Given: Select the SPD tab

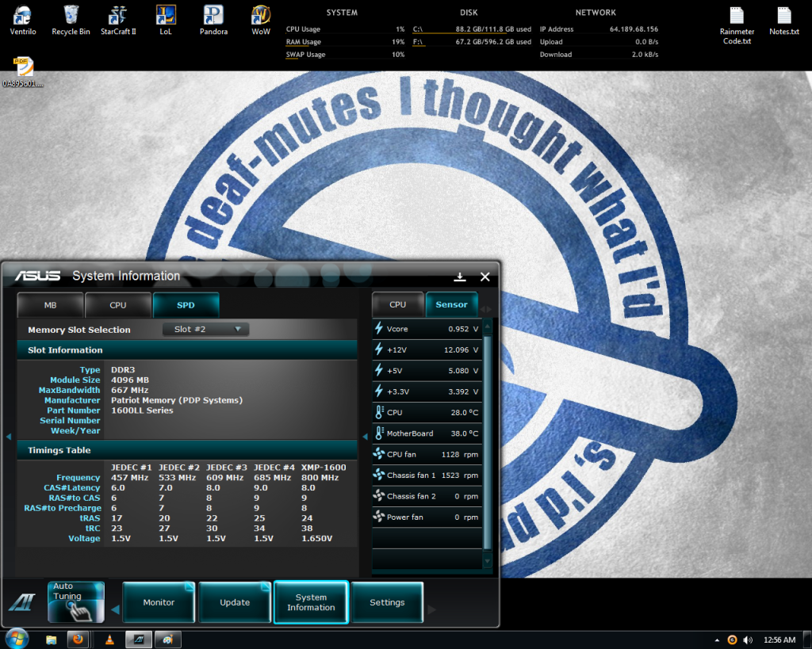Looking at the screenshot, I should [x=186, y=305].
